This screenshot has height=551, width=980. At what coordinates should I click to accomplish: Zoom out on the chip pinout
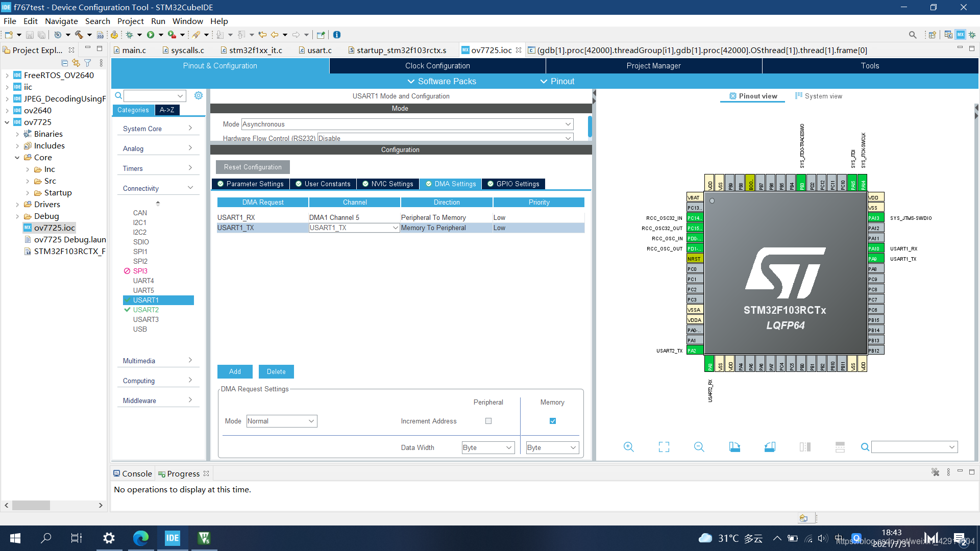699,447
